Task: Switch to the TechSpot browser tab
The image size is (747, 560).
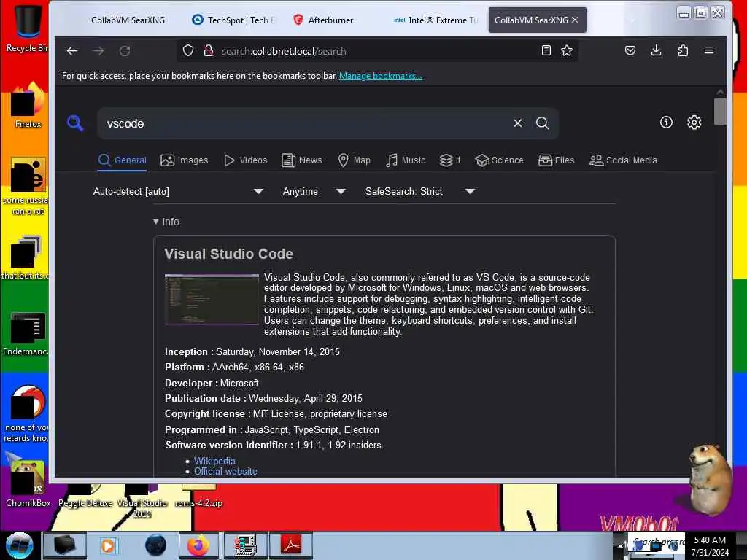Action: (233, 20)
